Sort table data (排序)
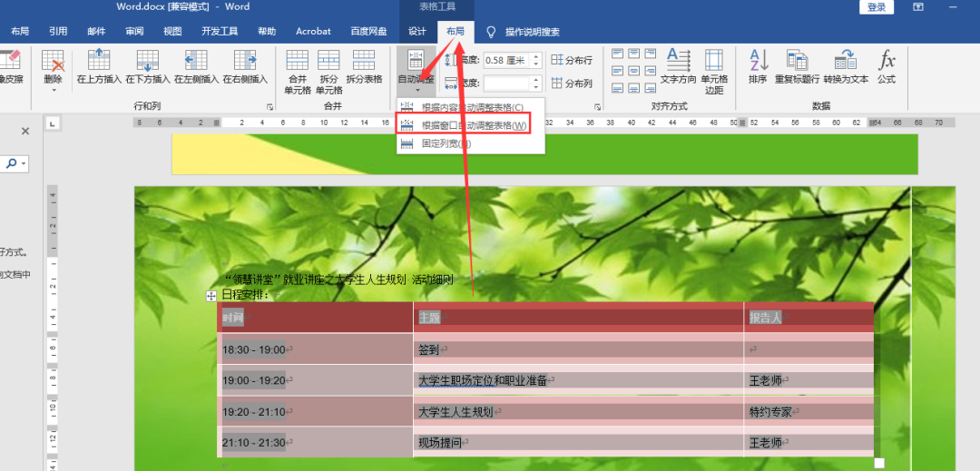Screen dimensions: 980x471 [758, 67]
